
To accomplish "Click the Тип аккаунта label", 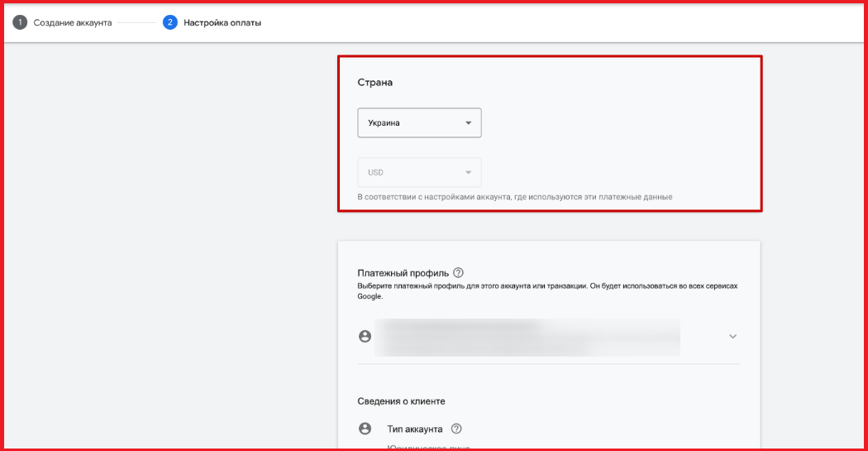I will pyautogui.click(x=414, y=429).
